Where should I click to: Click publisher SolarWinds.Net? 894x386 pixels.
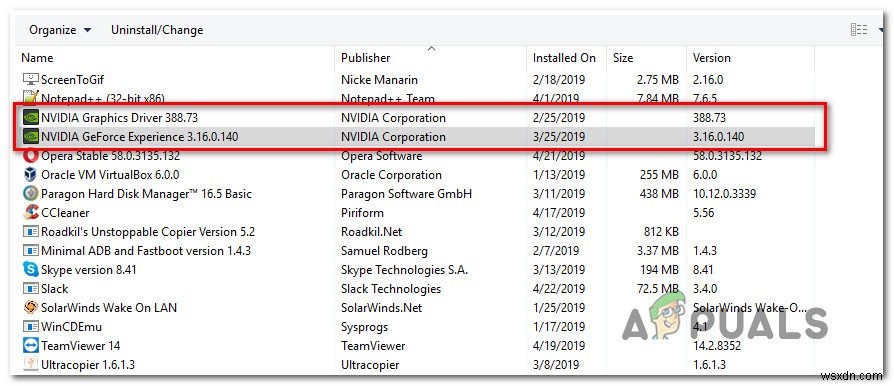tap(381, 308)
